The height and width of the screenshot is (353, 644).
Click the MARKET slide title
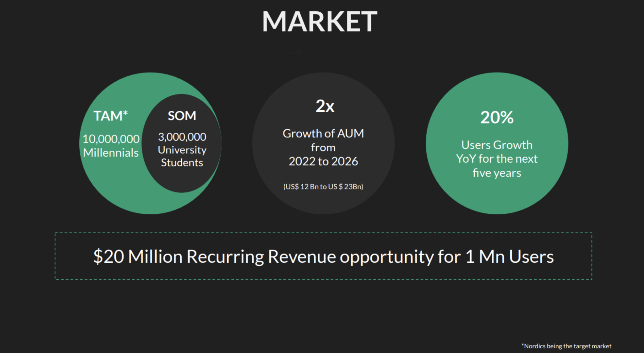(320, 22)
